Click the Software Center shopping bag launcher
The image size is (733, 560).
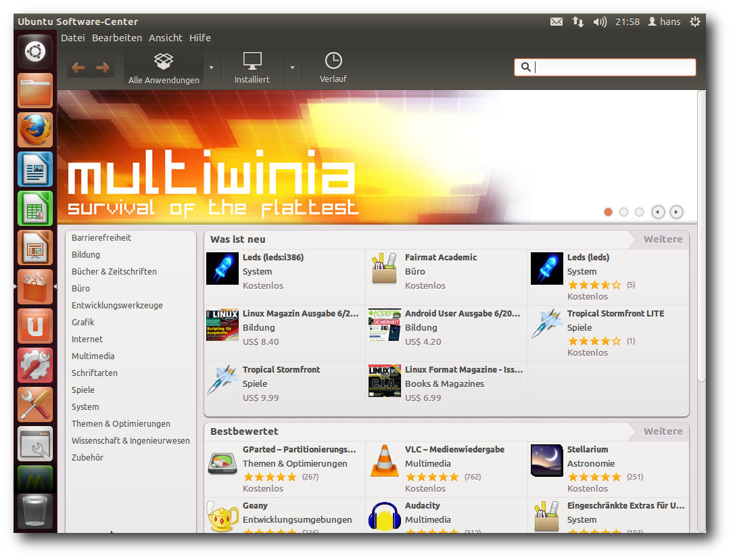pyautogui.click(x=35, y=287)
